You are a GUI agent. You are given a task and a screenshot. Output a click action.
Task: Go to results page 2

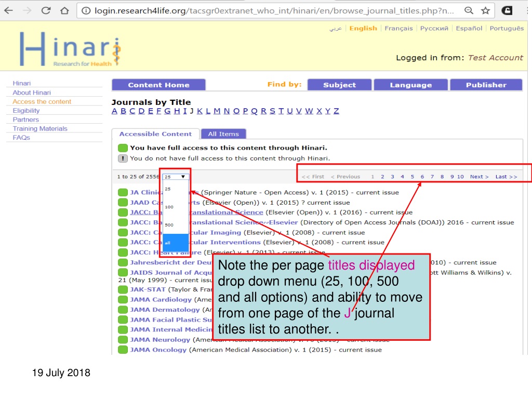(x=382, y=177)
